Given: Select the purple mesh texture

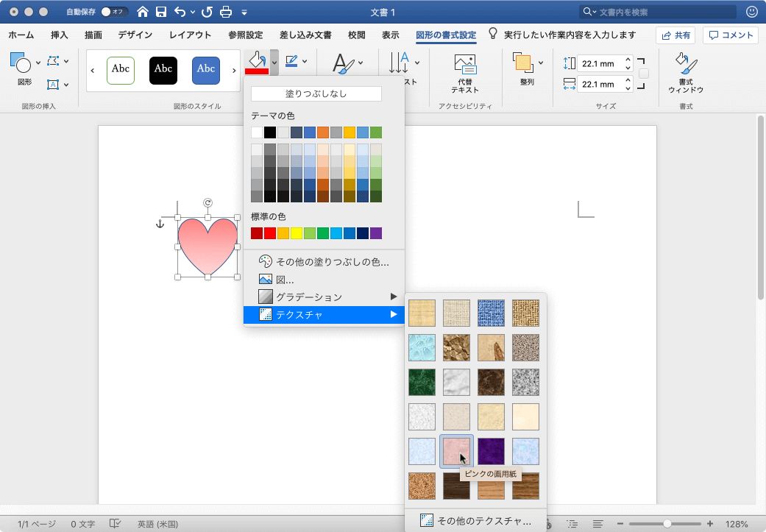Looking at the screenshot, I should (491, 451).
